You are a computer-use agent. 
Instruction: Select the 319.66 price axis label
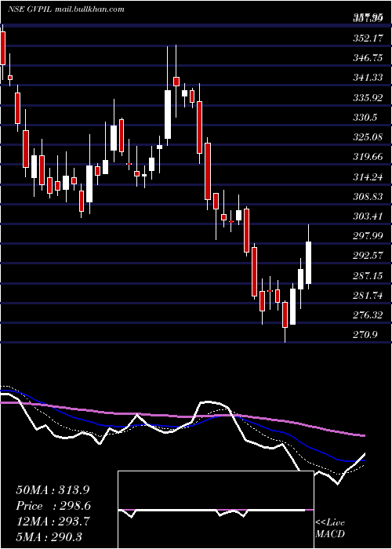(368, 157)
